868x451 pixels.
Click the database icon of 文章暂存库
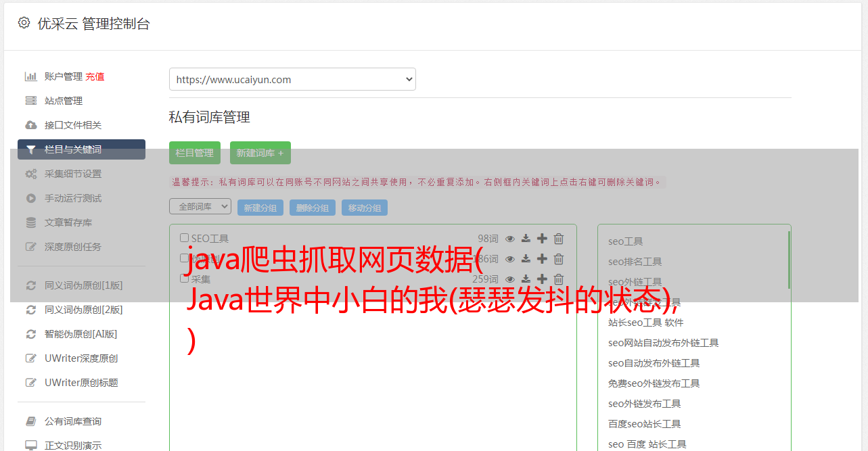31,222
